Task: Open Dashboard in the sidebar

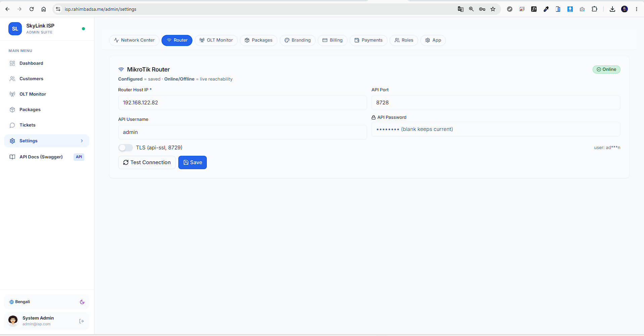Action: pyautogui.click(x=47, y=63)
